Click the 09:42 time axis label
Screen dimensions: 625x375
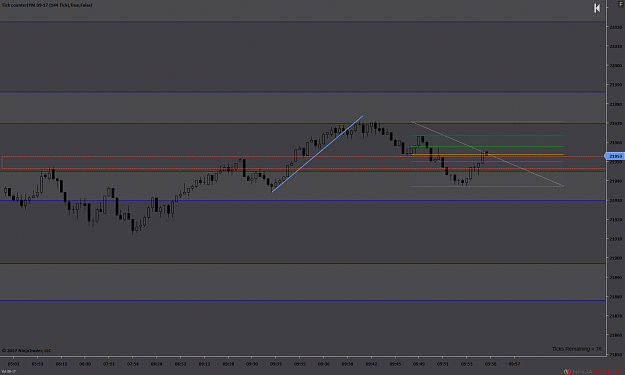371,364
